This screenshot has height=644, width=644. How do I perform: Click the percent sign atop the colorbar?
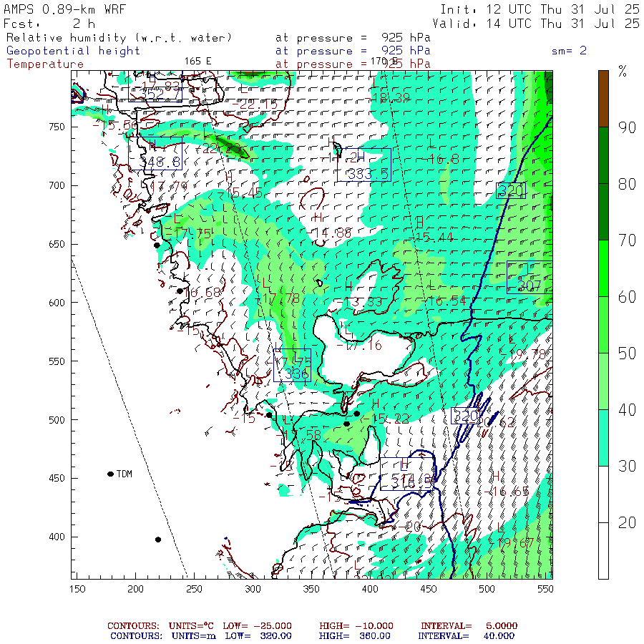click(x=623, y=72)
